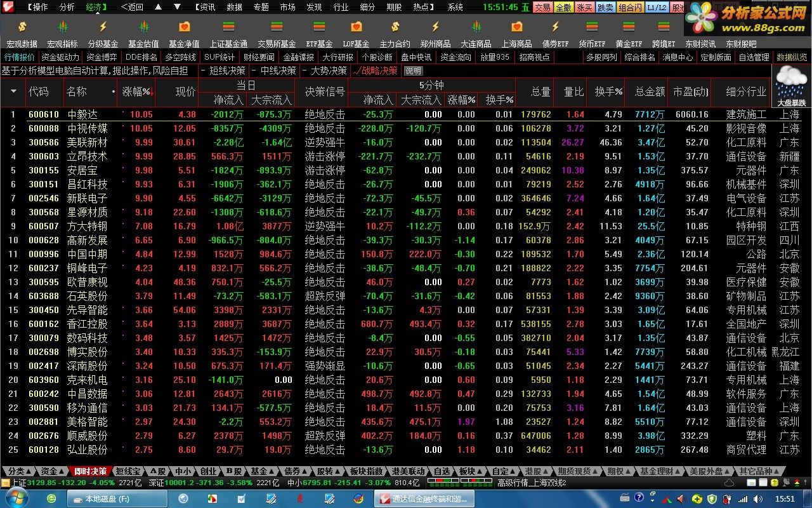The width and height of the screenshot is (812, 508).
Task: Switch to 通达信金融终端 taskbar item
Action: pyautogui.click(x=424, y=499)
